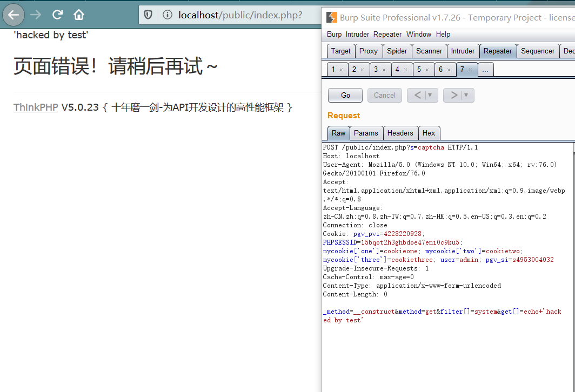575x392 pixels.
Task: Switch to the Scanner tab
Action: [429, 51]
